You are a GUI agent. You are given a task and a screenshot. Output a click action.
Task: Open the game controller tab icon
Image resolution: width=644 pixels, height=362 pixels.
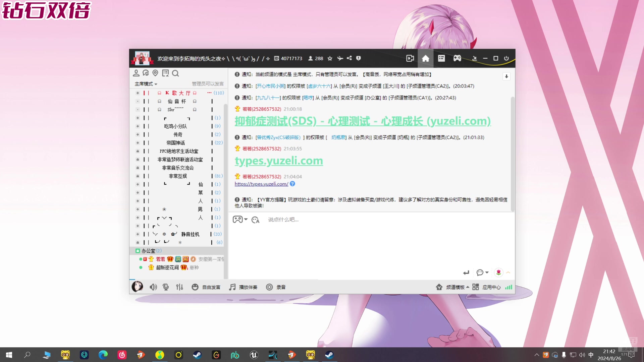[x=457, y=58]
